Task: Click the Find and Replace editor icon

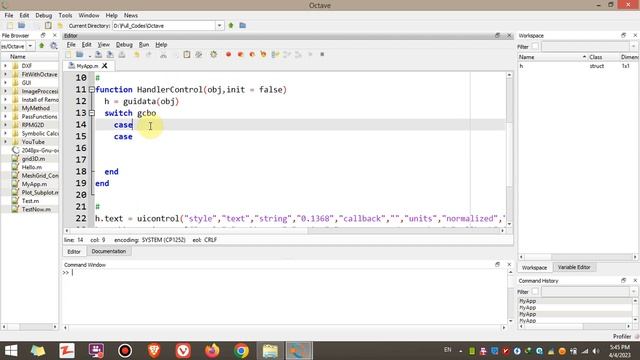Action: [x=199, y=54]
